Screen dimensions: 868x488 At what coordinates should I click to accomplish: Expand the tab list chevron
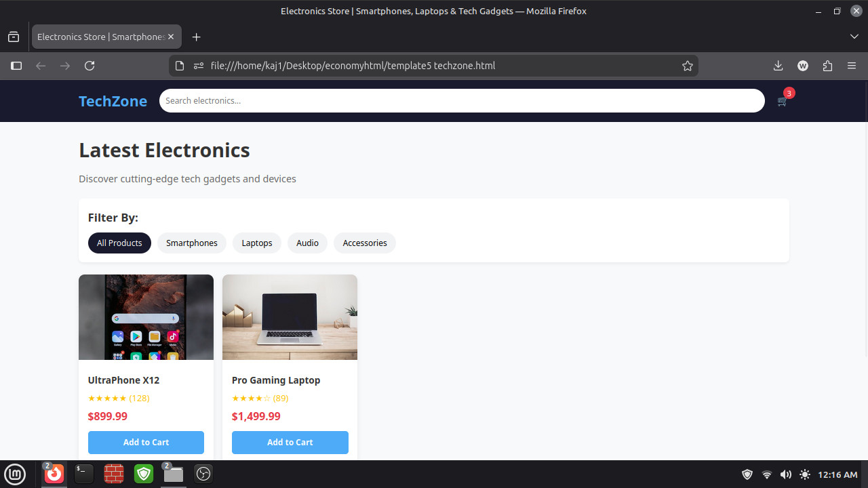[x=854, y=37]
